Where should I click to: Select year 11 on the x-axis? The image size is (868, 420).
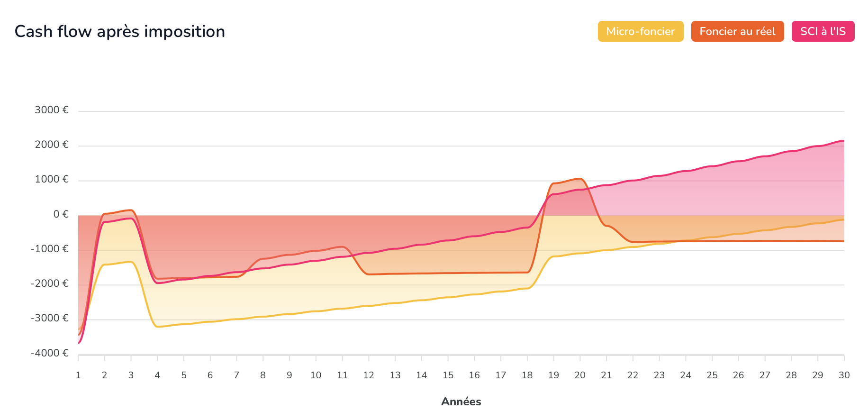(342, 375)
